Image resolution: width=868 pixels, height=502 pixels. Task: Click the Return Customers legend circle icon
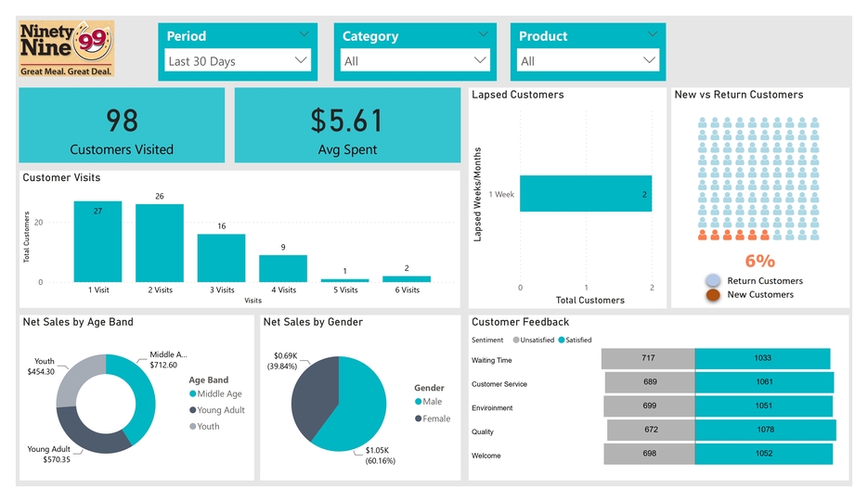point(712,280)
